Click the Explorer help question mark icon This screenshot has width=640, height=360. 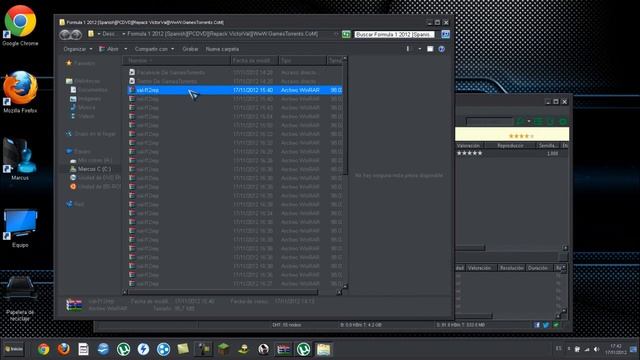pyautogui.click(x=442, y=49)
